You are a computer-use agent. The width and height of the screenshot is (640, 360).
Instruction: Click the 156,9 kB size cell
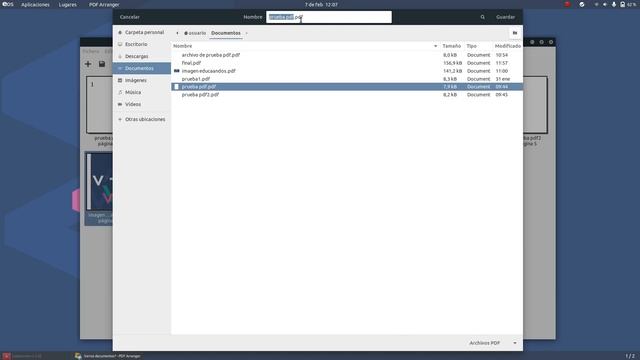[452, 63]
